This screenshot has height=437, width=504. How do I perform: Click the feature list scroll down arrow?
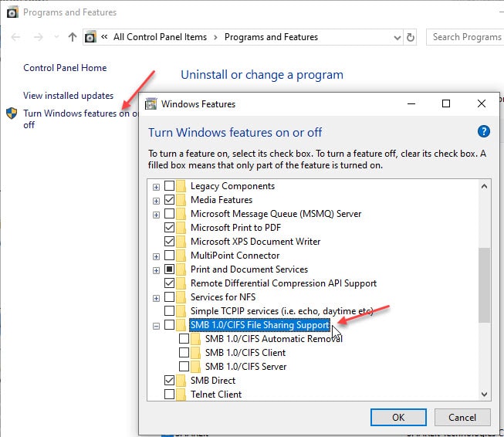click(x=485, y=394)
